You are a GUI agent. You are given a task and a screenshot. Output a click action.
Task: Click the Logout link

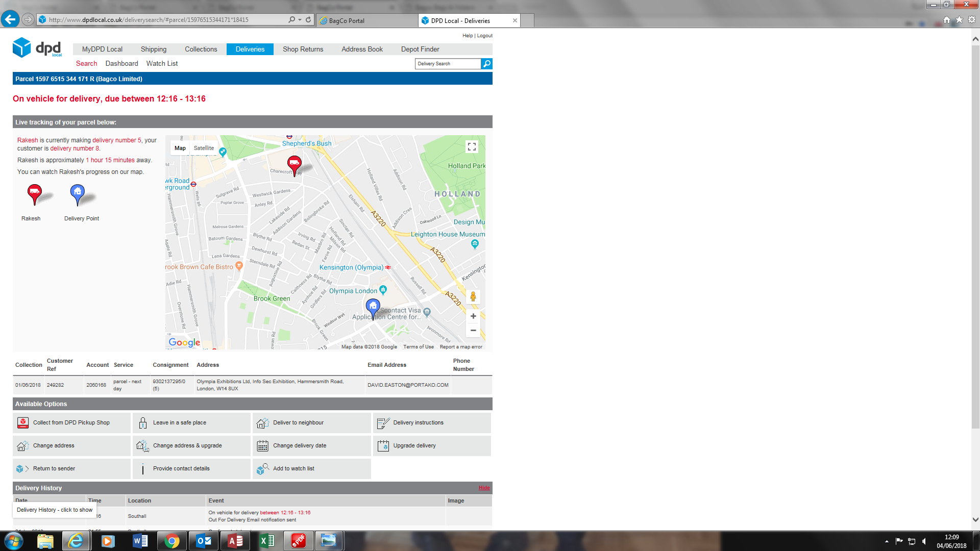pos(484,36)
